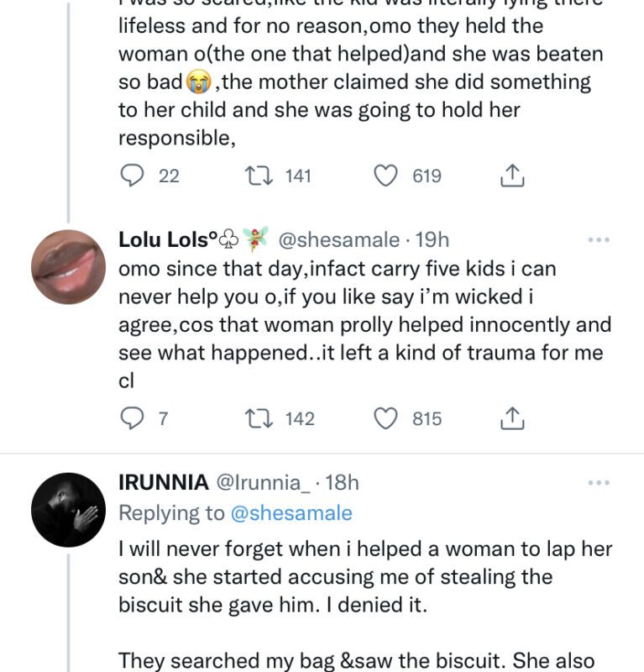Open the 18h timestamp on the reply

click(342, 482)
